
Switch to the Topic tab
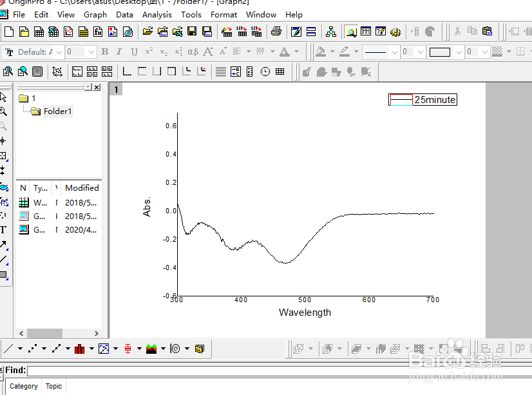(x=53, y=386)
